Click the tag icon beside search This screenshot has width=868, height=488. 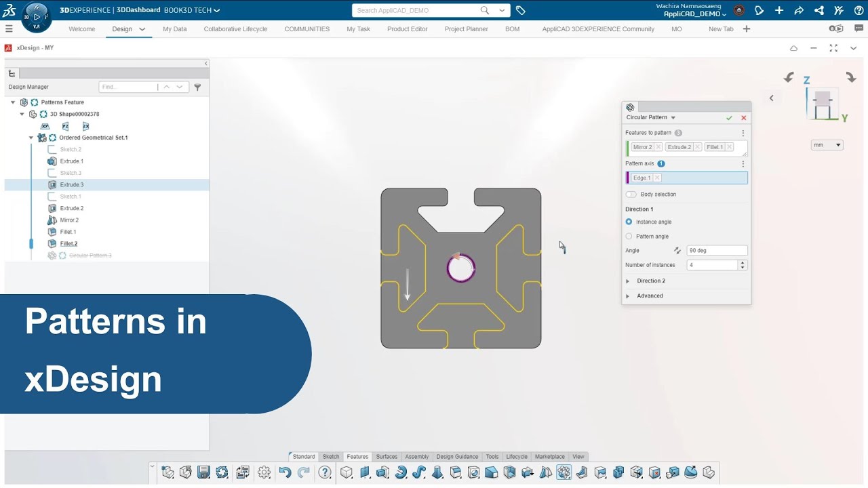[x=520, y=10]
